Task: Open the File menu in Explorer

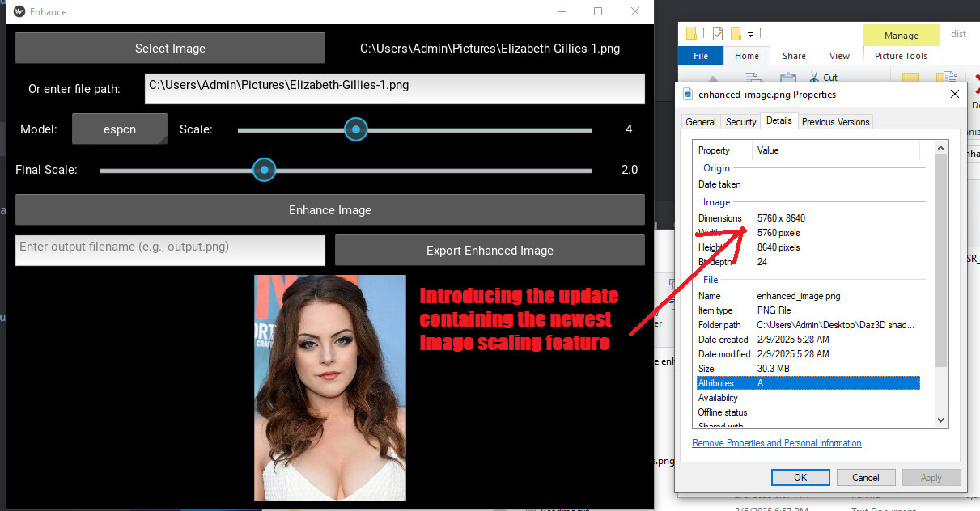Action: click(701, 56)
